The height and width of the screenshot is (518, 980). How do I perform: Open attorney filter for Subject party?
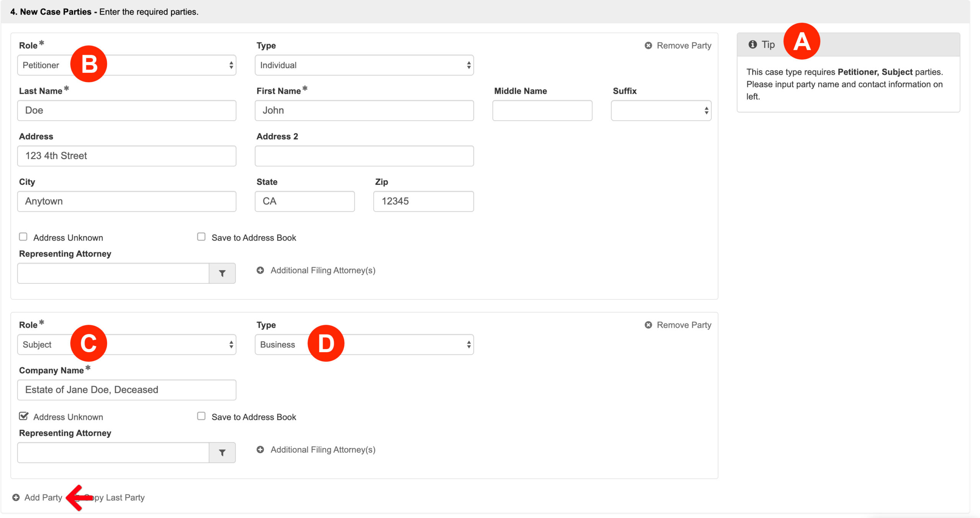tap(222, 453)
